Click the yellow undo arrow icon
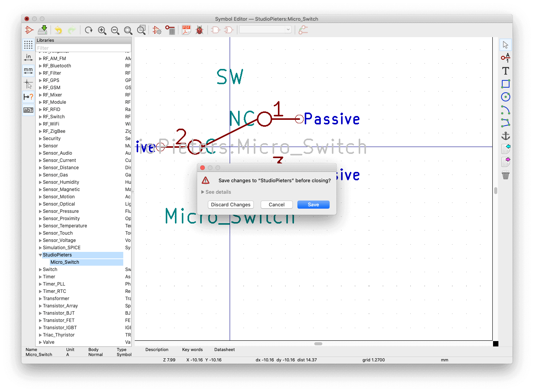Viewport: 534px width, 392px height. pos(58,30)
